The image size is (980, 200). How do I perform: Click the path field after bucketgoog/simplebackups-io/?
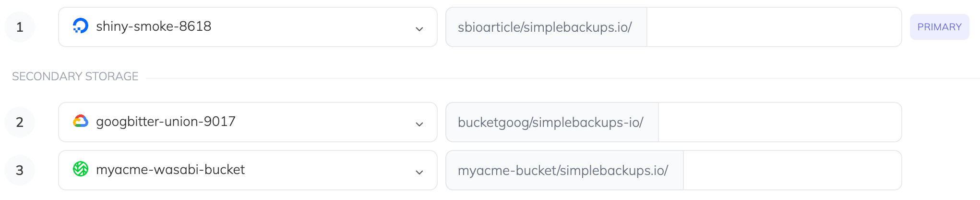(779, 122)
